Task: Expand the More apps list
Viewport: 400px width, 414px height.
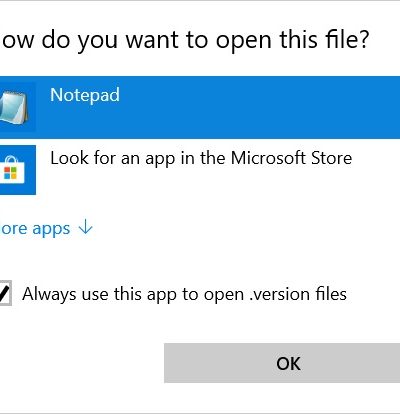Action: [x=46, y=229]
